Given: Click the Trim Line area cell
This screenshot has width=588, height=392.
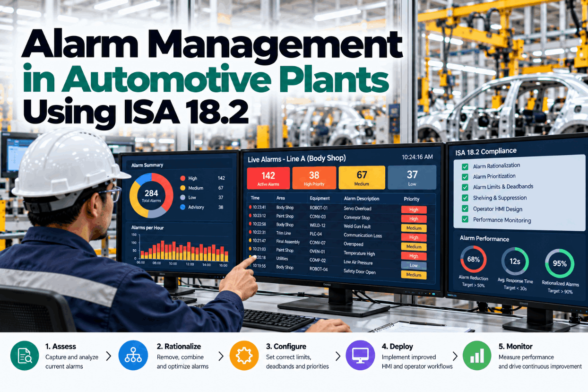Looking at the screenshot, I should [284, 233].
